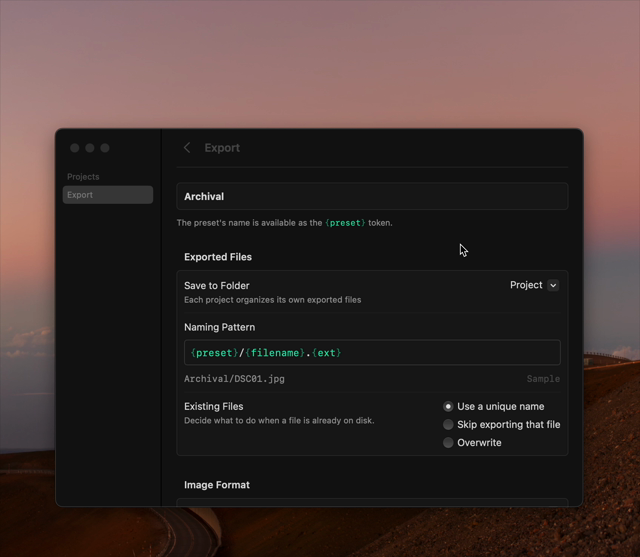Go back using the chevron beside Export
Screen dimensions: 640x557
coord(187,148)
